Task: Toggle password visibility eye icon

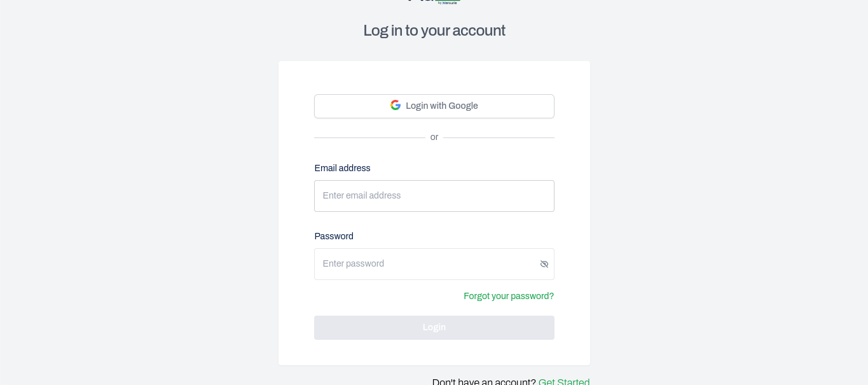Action: pyautogui.click(x=544, y=264)
